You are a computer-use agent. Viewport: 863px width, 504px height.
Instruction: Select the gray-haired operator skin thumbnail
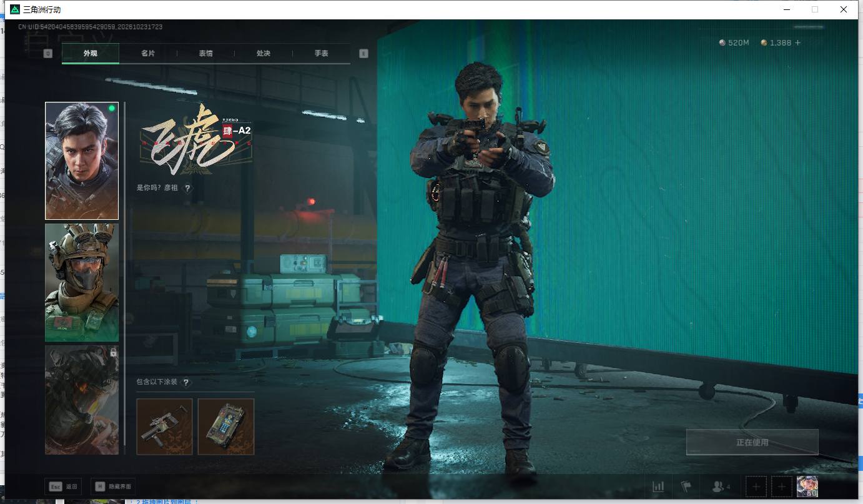tap(82, 161)
